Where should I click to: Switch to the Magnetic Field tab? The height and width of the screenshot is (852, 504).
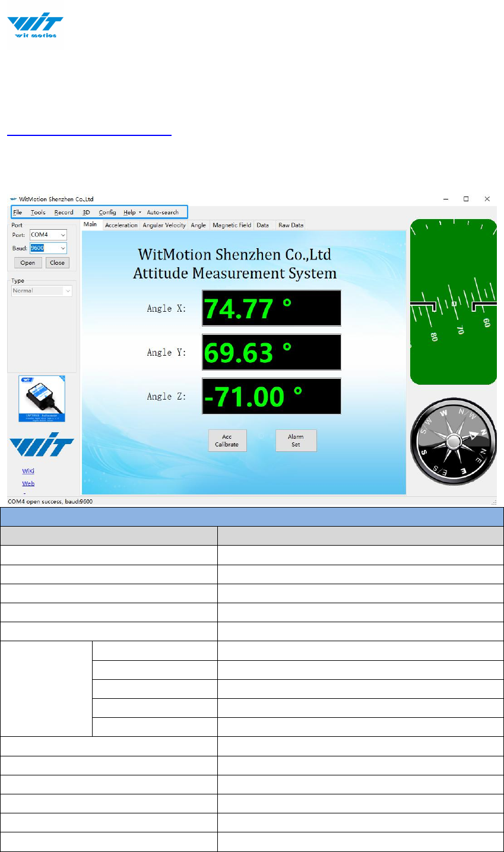[x=232, y=226]
